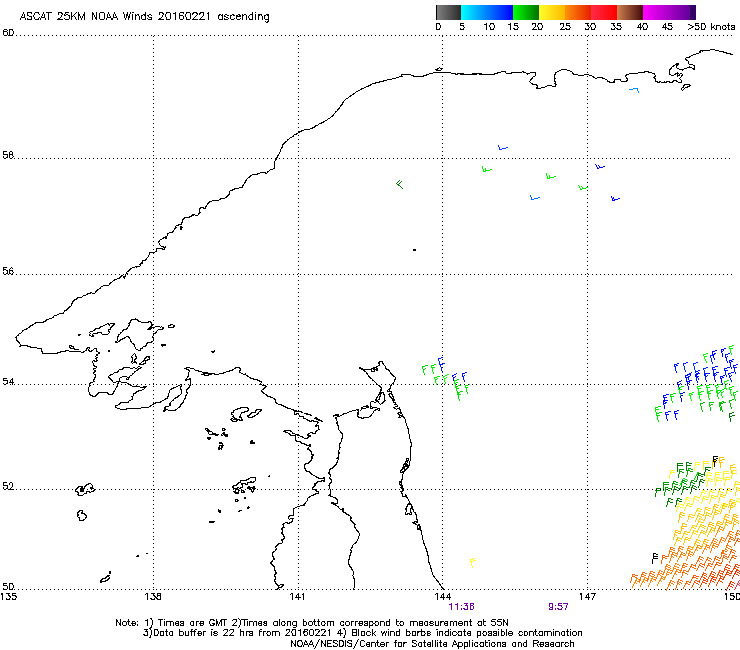Image resolution: width=740 pixels, height=650 pixels.
Task: Click the latitude label '60'
Action: pos(8,33)
